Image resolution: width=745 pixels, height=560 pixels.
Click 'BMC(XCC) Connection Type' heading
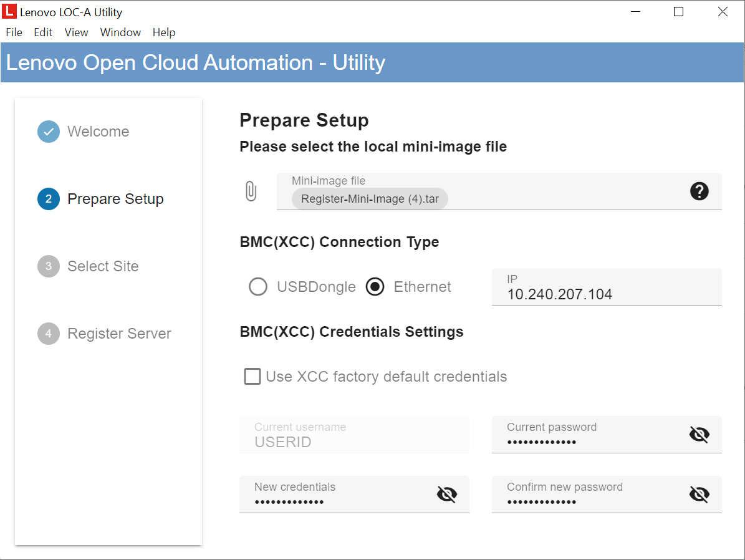pyautogui.click(x=339, y=242)
